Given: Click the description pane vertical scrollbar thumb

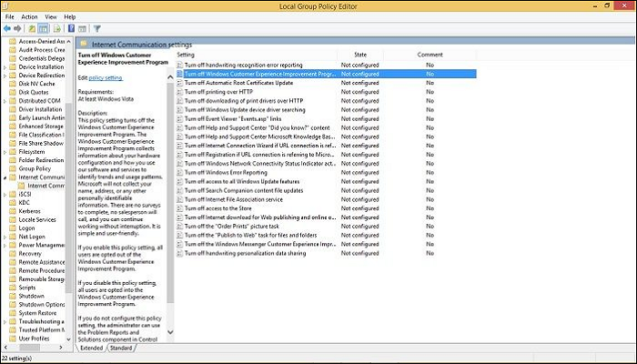Looking at the screenshot, I should (170, 193).
